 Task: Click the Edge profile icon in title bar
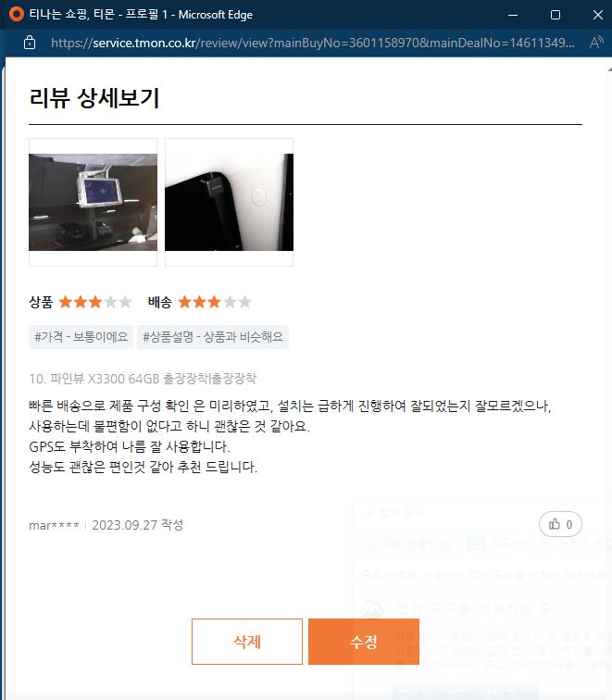click(17, 14)
